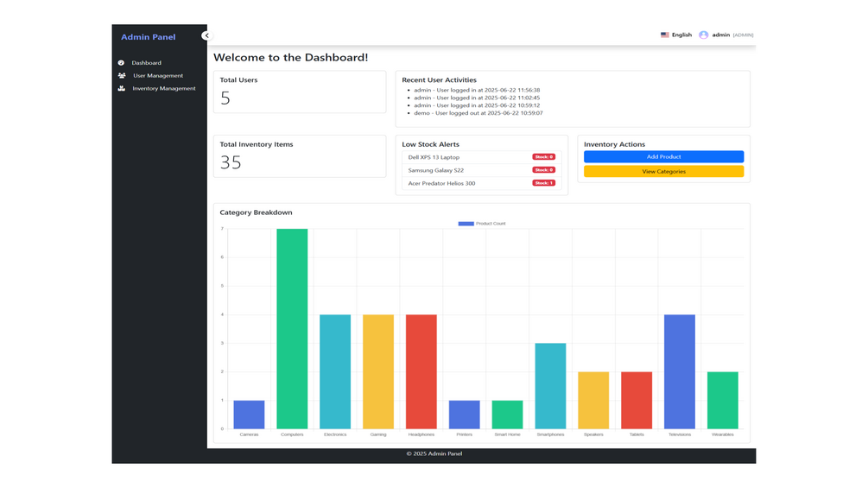This screenshot has width=868, height=488.
Task: Go to User Management page
Action: [x=158, y=75]
